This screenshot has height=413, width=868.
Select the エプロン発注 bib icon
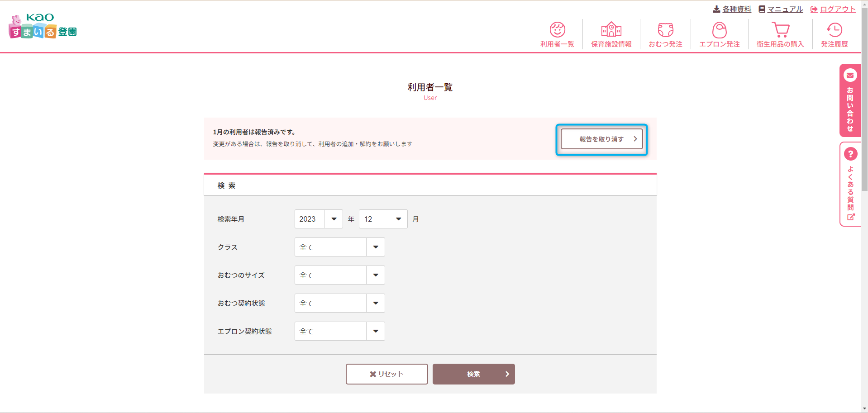[x=719, y=30]
